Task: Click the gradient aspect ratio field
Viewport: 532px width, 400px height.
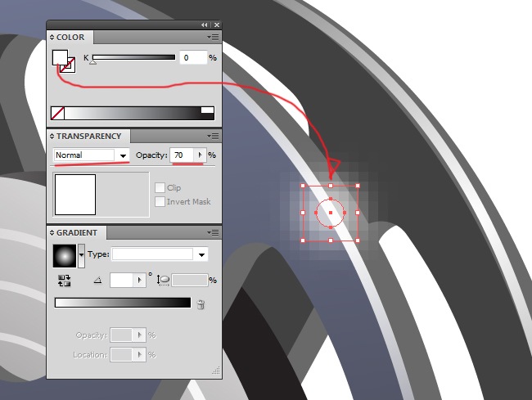Action: [190, 281]
